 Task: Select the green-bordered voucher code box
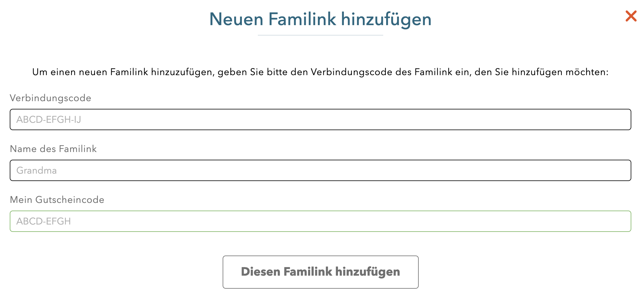(x=320, y=221)
